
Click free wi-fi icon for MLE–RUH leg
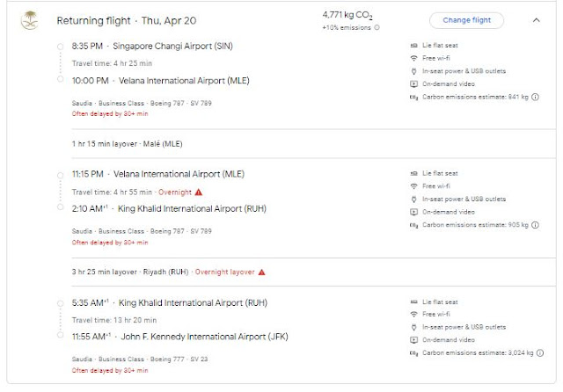click(414, 187)
